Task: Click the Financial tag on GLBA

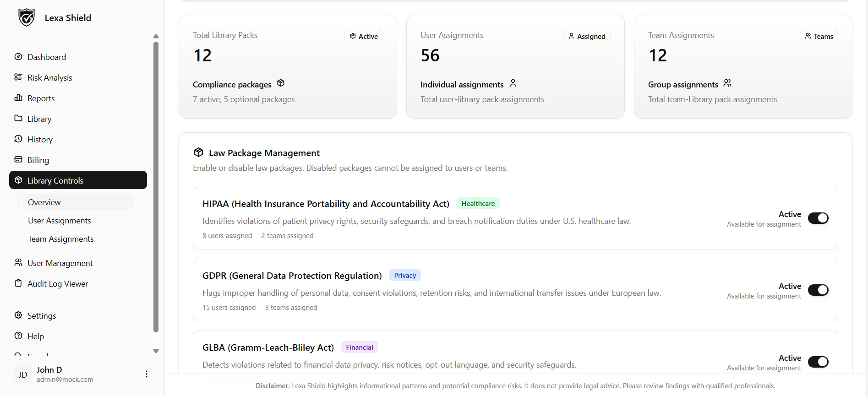Action: tap(360, 347)
